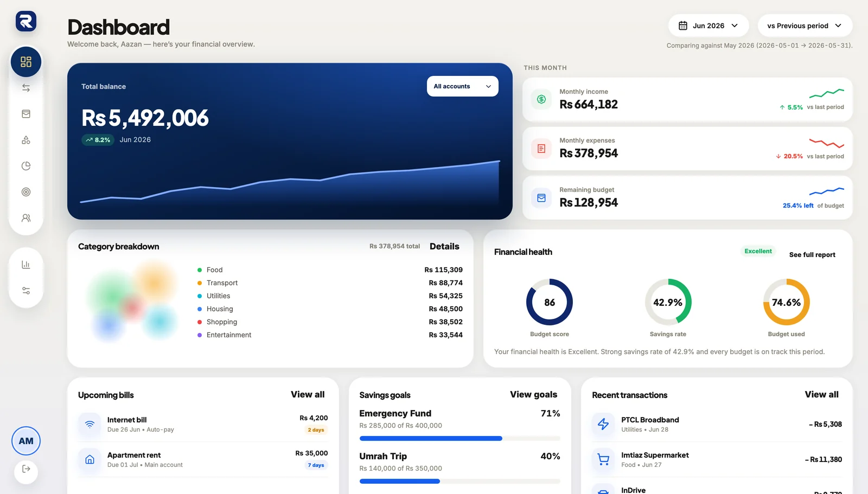Click the Umrah Trip progress bar
Image resolution: width=868 pixels, height=494 pixels.
pyautogui.click(x=459, y=481)
